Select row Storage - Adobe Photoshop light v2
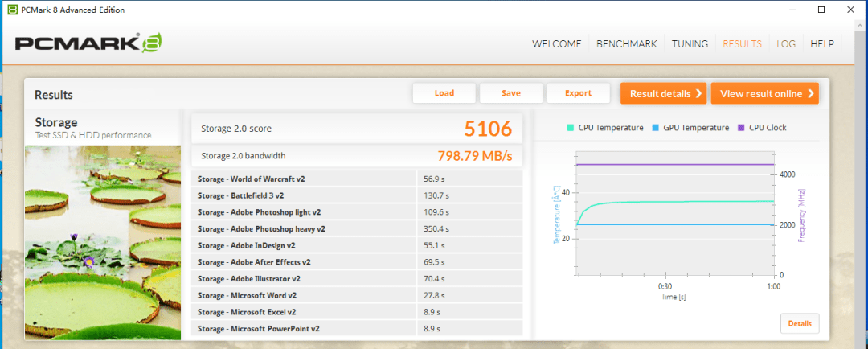The image size is (868, 349). [x=357, y=211]
